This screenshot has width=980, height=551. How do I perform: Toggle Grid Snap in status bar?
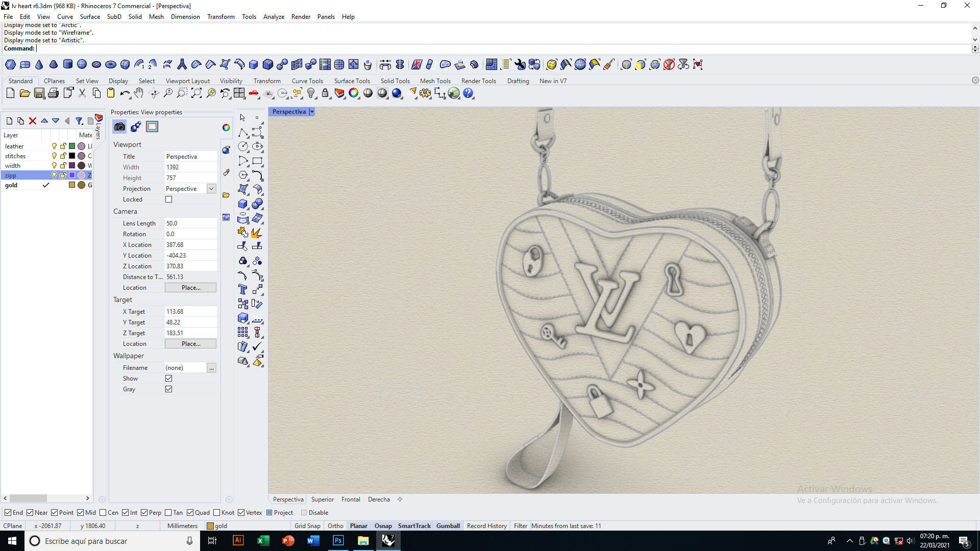(x=307, y=526)
